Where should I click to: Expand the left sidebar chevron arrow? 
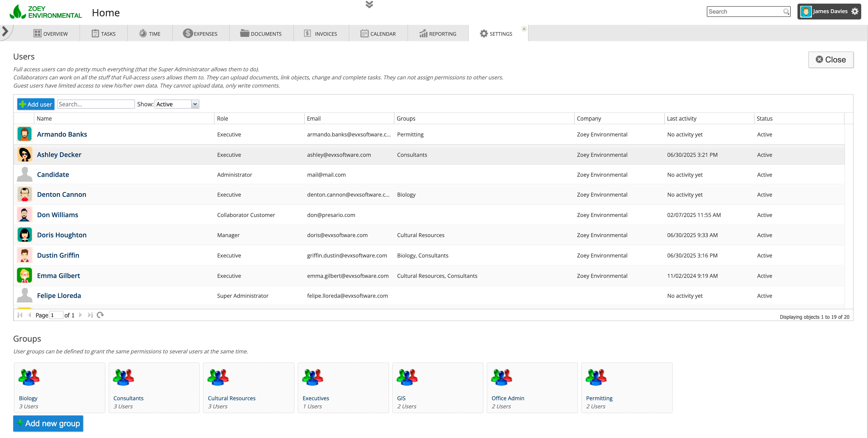point(5,32)
